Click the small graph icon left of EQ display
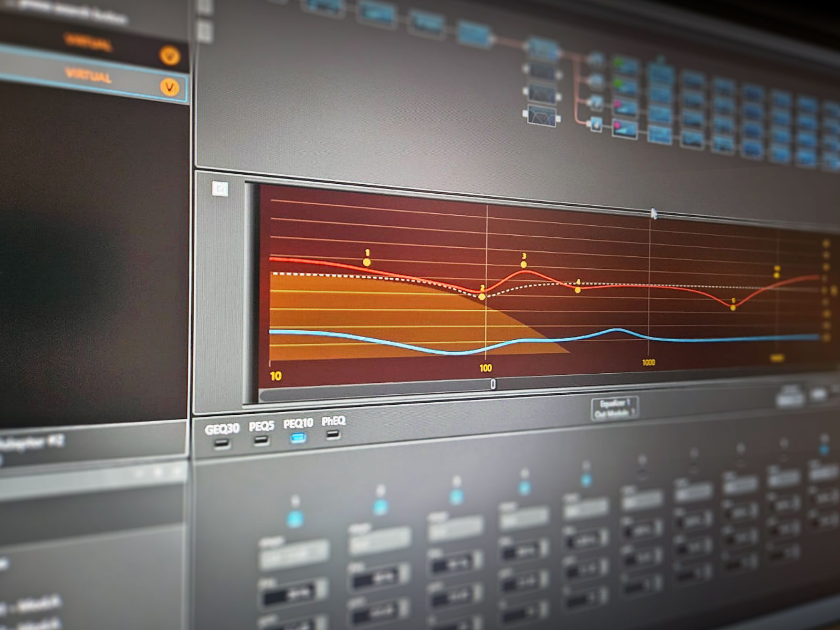 tap(220, 188)
